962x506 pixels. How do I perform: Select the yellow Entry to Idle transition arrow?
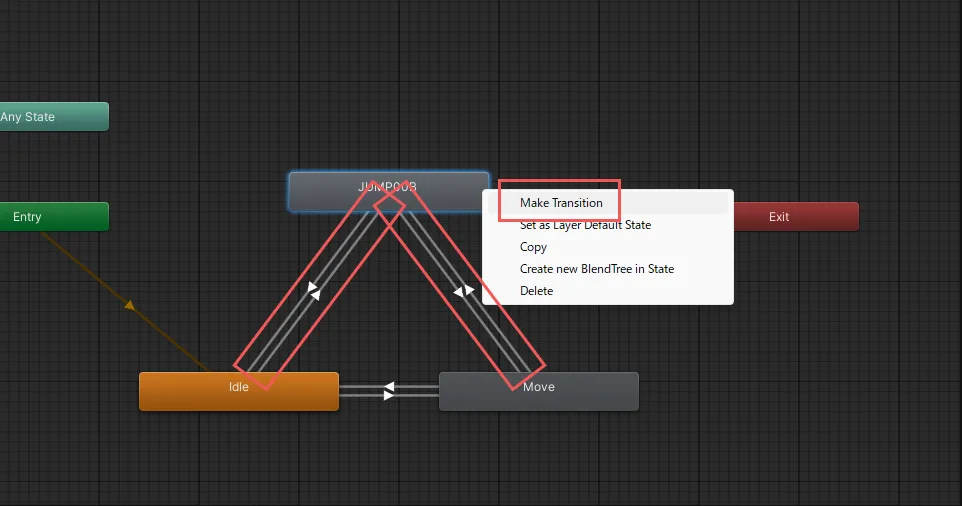point(130,305)
